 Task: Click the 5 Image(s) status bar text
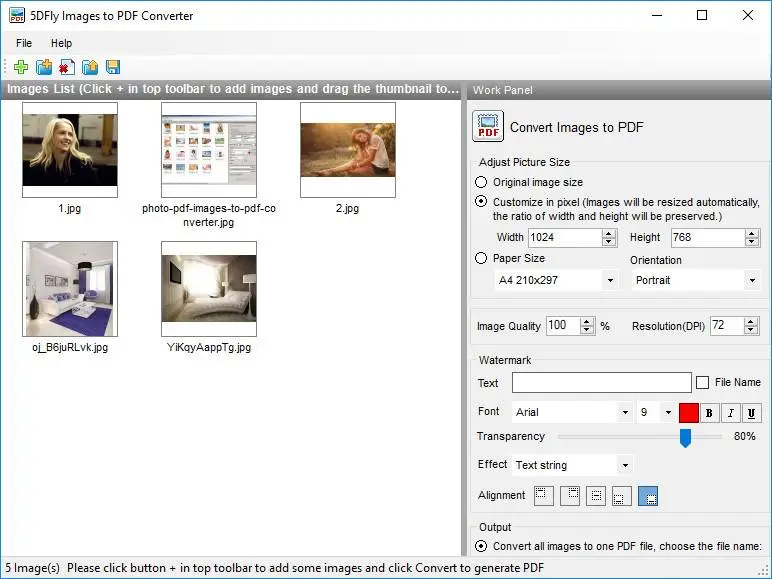pyautogui.click(x=32, y=568)
